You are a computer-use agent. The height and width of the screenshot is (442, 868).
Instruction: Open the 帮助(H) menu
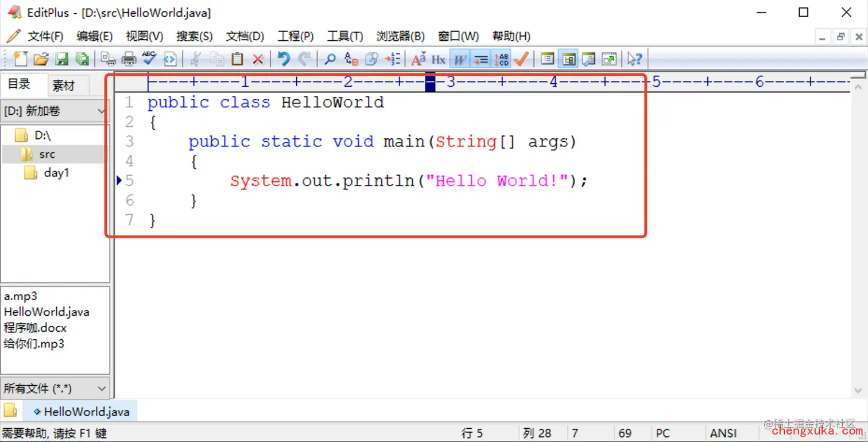coord(511,36)
